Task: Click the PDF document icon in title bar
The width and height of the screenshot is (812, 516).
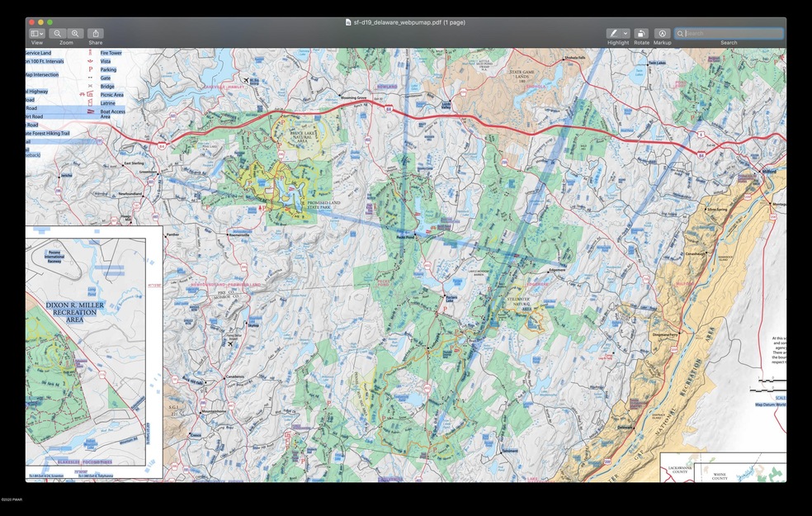Action: coord(348,22)
